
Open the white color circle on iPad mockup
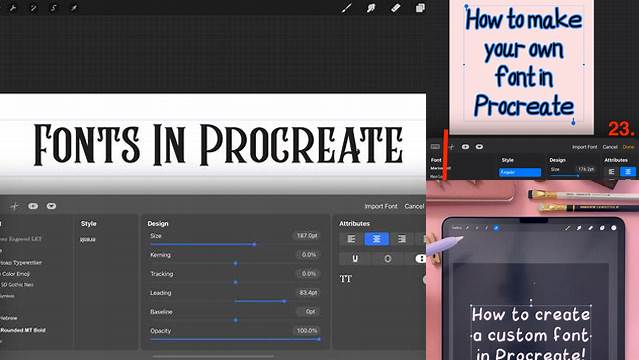(614, 228)
